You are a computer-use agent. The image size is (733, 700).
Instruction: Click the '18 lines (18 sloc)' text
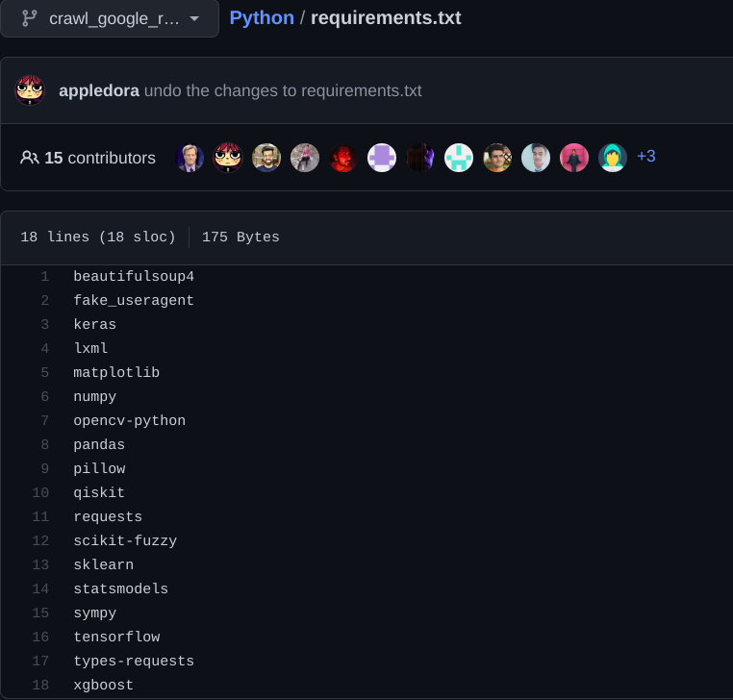pos(98,237)
